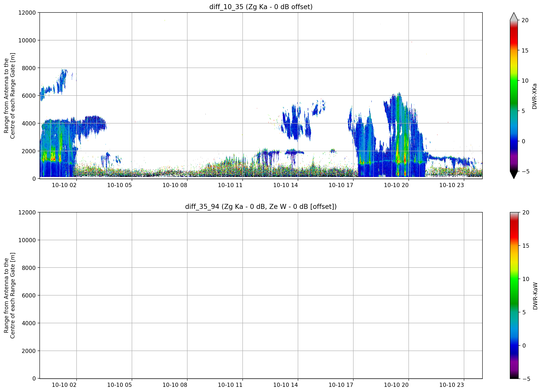
Task: Click the top DWR-XKa colorbar
Action: (x=514, y=96)
